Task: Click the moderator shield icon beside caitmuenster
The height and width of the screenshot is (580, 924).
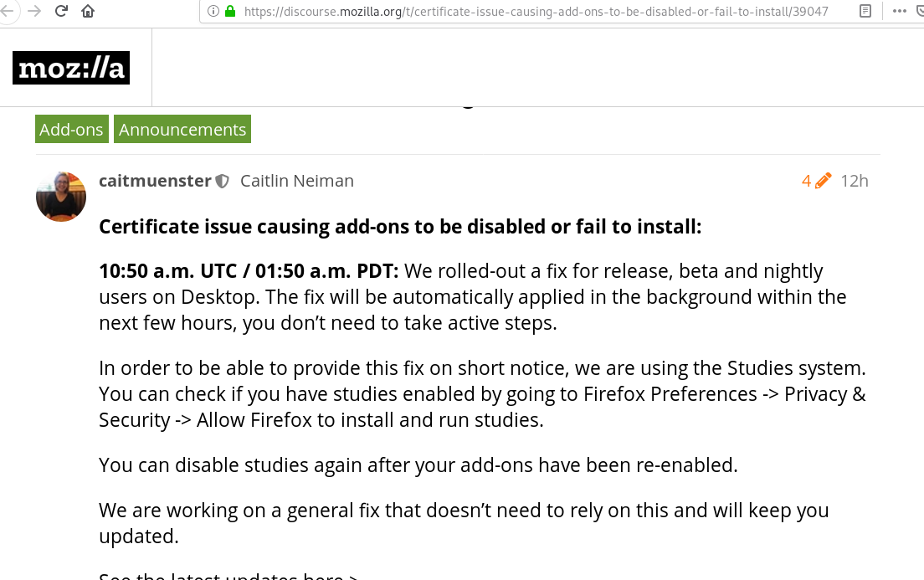Action: pos(223,181)
